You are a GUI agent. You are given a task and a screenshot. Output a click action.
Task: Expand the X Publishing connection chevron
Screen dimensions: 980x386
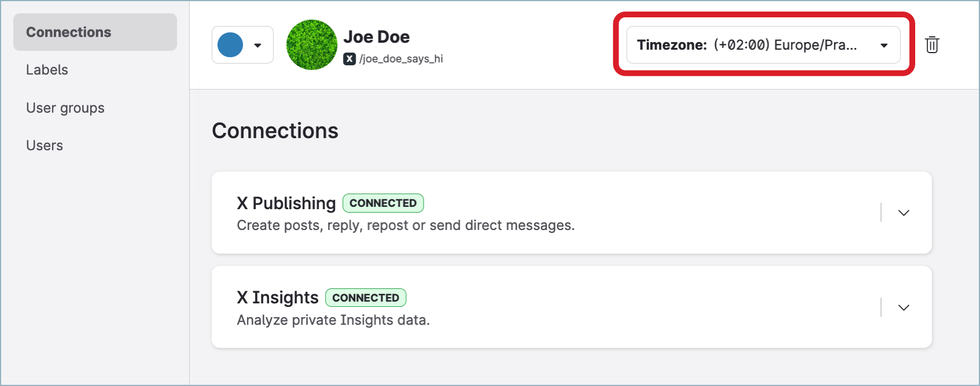click(x=904, y=213)
